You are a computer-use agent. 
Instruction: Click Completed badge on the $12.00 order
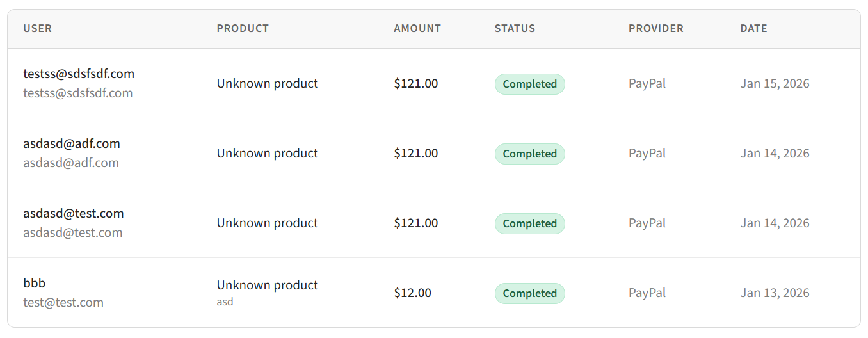point(529,293)
